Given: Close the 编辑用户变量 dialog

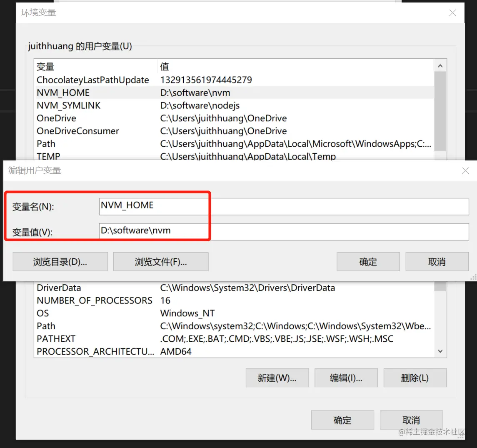Looking at the screenshot, I should (x=465, y=171).
